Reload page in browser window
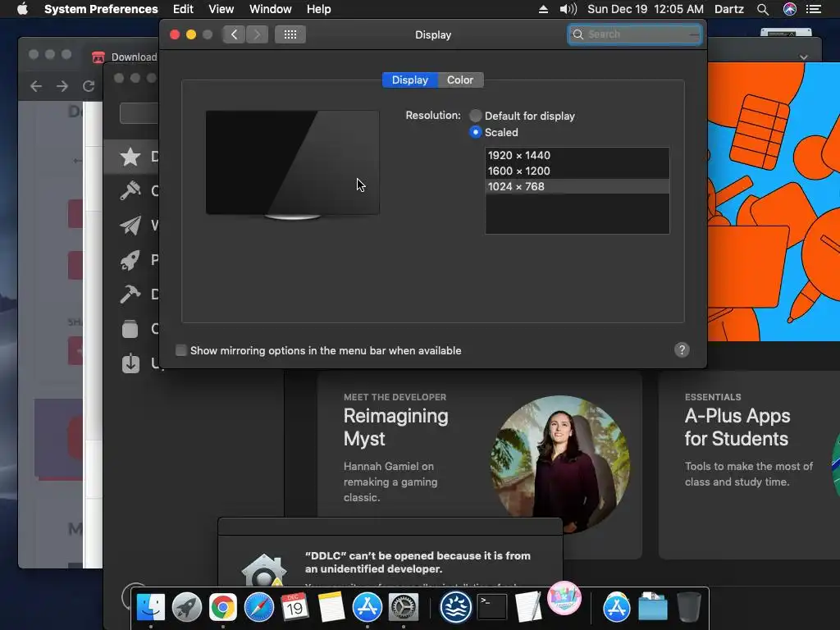 coord(89,85)
